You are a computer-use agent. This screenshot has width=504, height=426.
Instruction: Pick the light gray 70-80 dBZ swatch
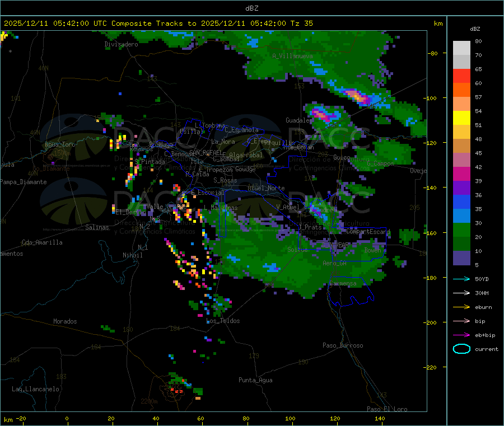pos(461,48)
